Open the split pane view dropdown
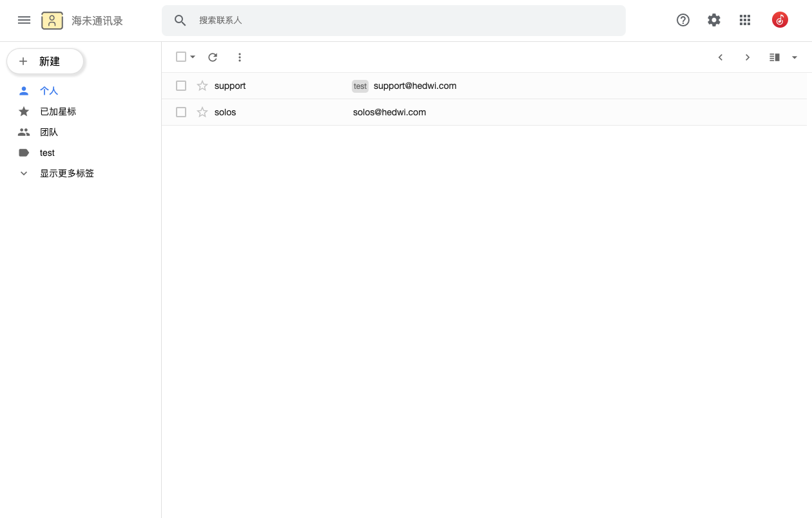812x518 pixels. (795, 57)
